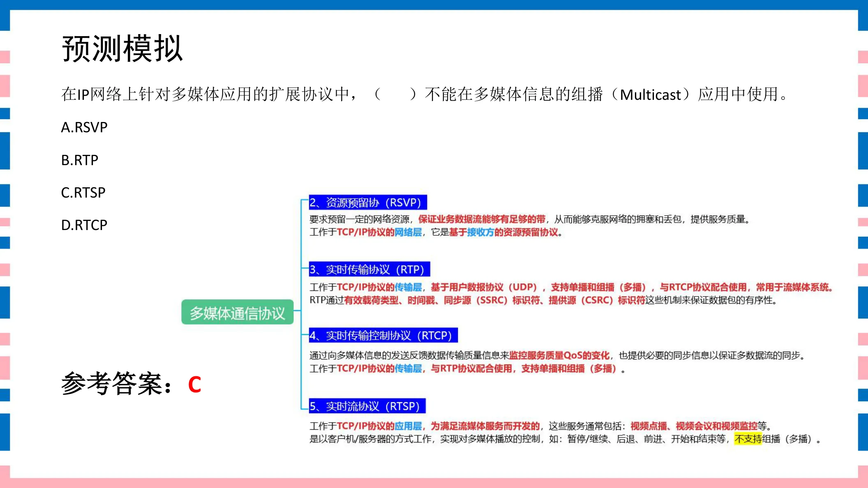
Task: Click red text 保证业务数据流能够有足够的带
Action: click(x=482, y=219)
